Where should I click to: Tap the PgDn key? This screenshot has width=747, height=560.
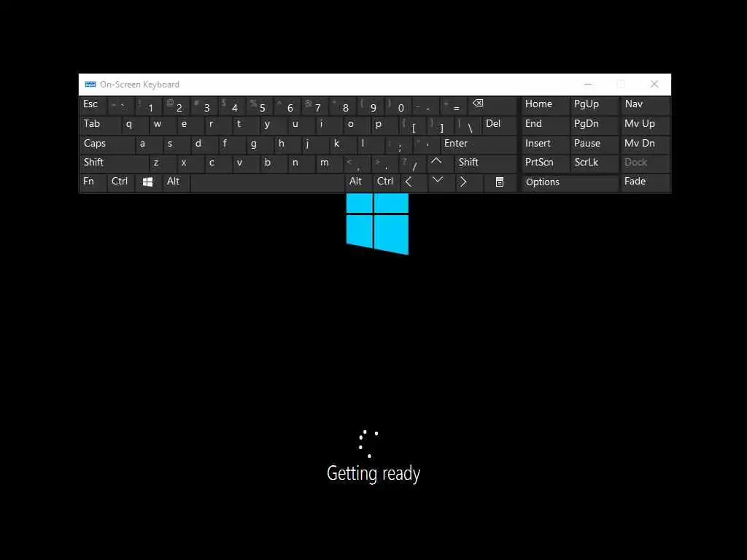[x=594, y=125]
